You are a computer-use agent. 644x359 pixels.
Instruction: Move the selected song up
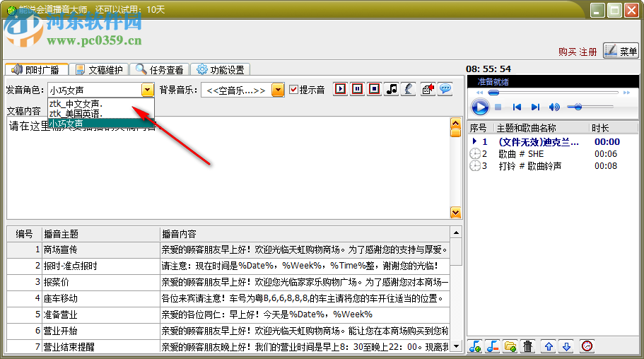(549, 346)
